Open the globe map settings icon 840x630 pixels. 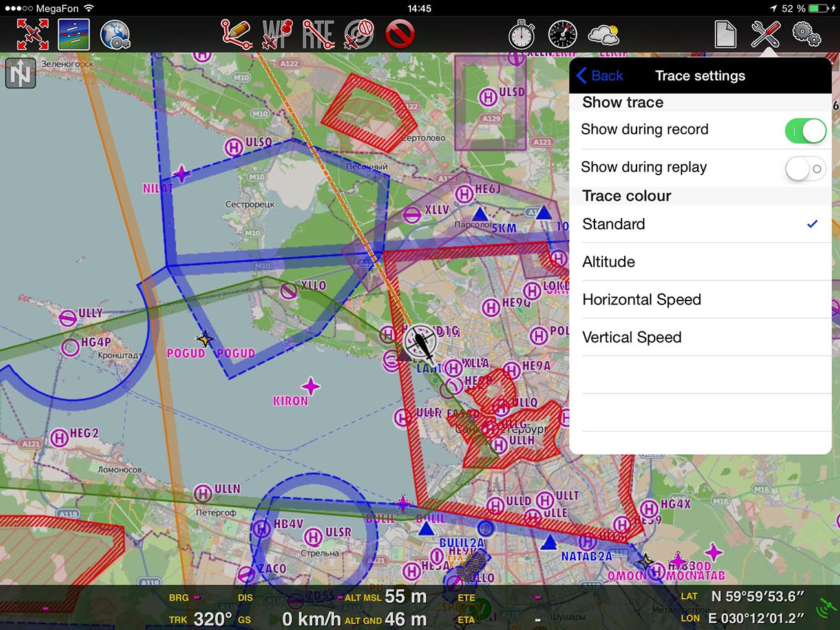pyautogui.click(x=115, y=34)
